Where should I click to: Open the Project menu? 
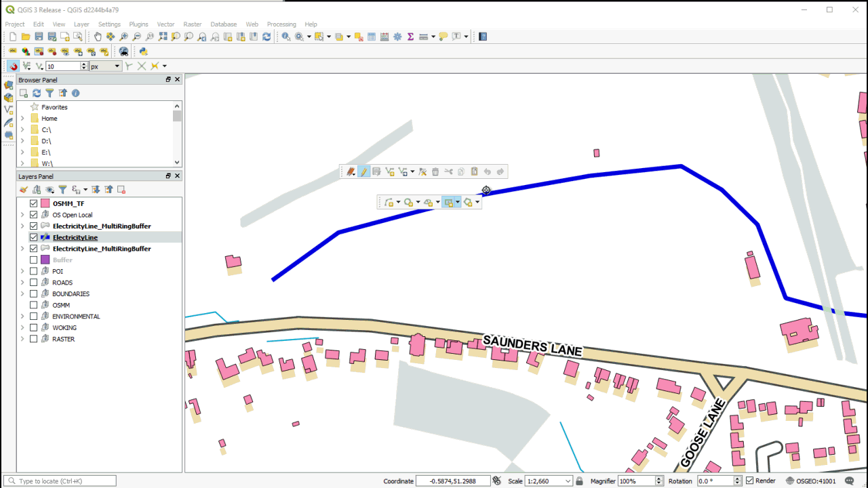point(15,24)
